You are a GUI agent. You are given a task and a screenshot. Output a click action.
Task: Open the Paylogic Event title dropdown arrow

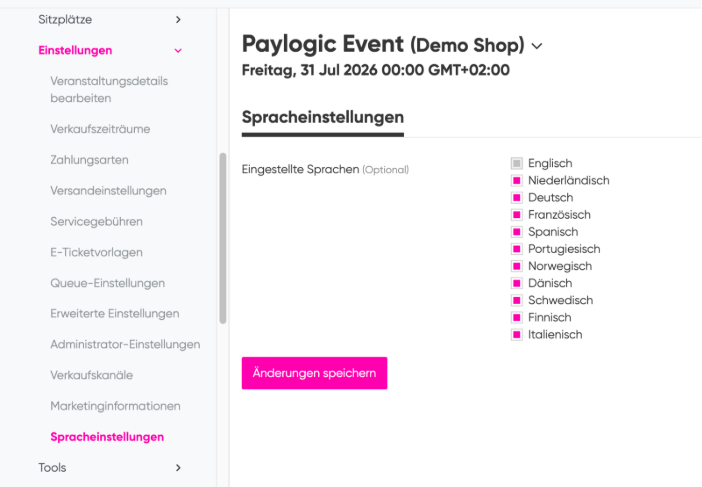click(x=537, y=46)
